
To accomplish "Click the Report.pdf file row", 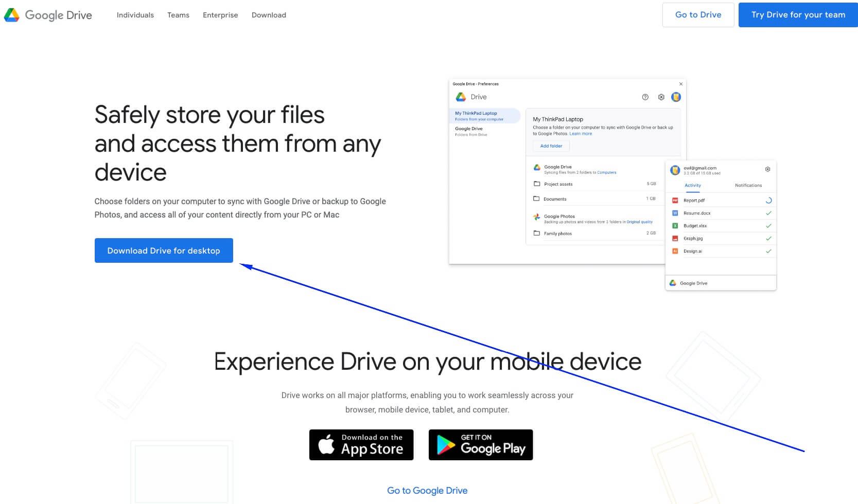I will [721, 201].
